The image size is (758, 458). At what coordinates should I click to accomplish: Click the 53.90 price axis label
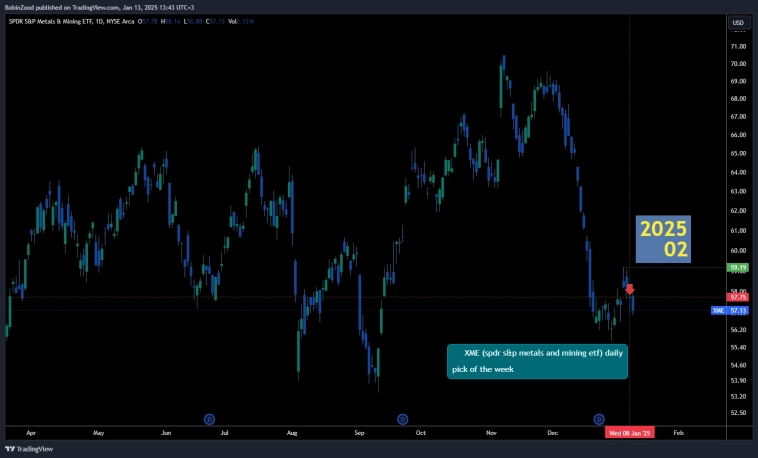click(x=738, y=381)
